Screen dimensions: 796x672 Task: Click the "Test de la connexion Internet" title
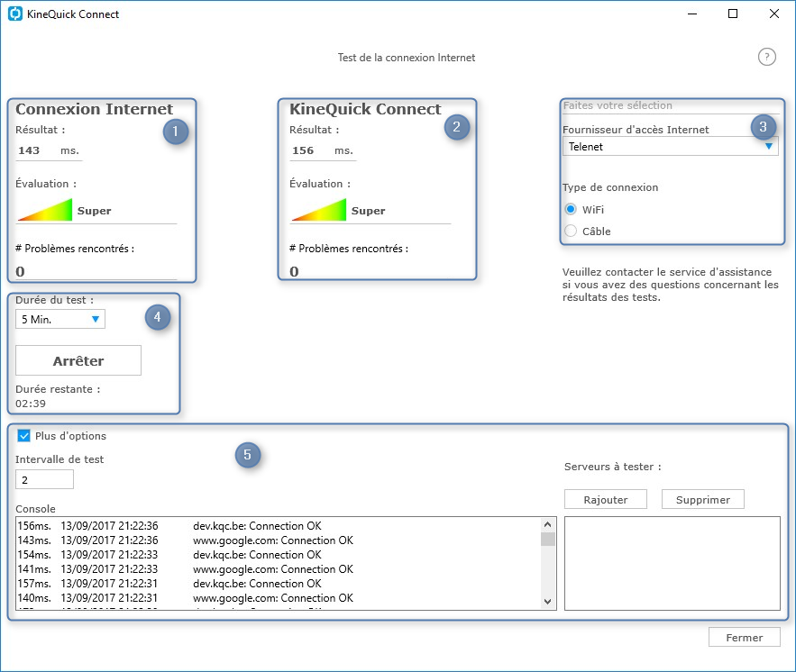(407, 58)
